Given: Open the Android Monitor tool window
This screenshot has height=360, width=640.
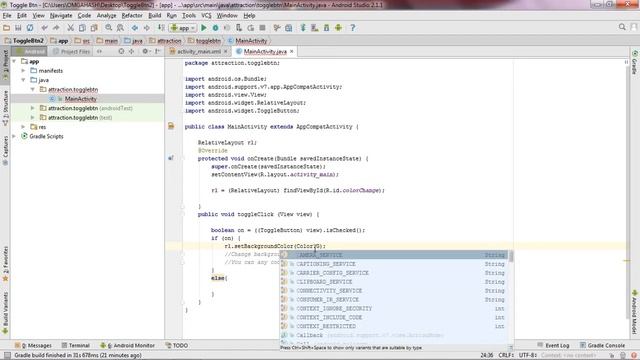Looking at the screenshot, I should tap(127, 345).
